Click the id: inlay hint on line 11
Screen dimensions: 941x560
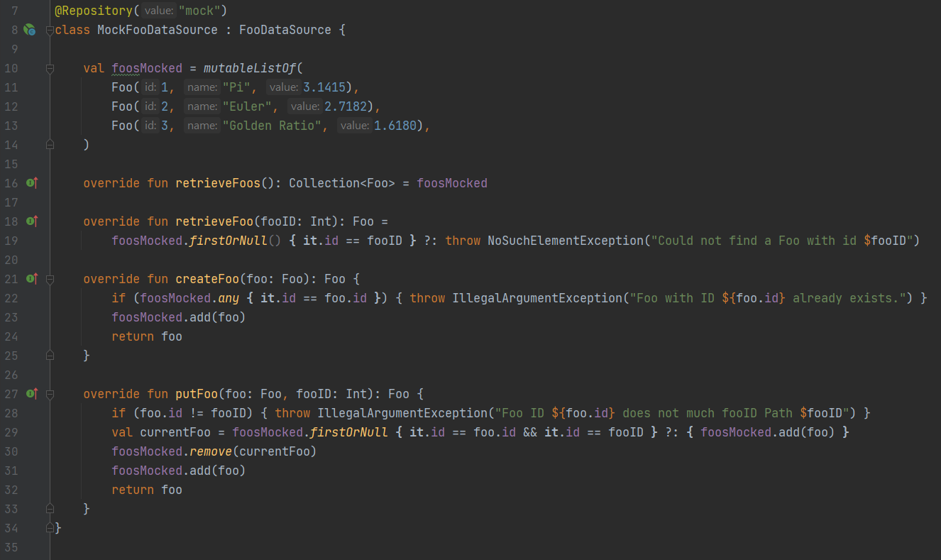click(x=150, y=87)
